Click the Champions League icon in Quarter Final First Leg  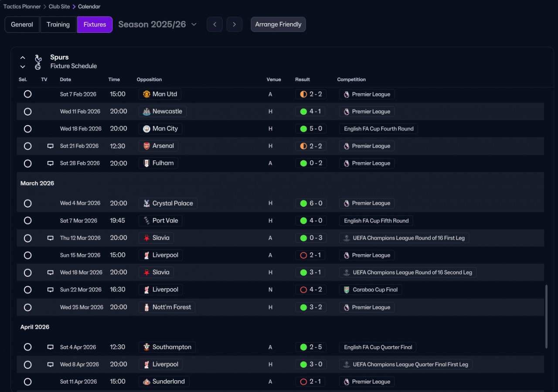347,365
